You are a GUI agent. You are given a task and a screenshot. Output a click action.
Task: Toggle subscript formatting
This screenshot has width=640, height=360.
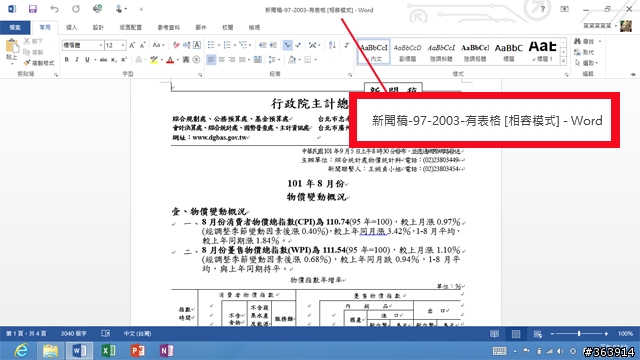[x=114, y=60]
